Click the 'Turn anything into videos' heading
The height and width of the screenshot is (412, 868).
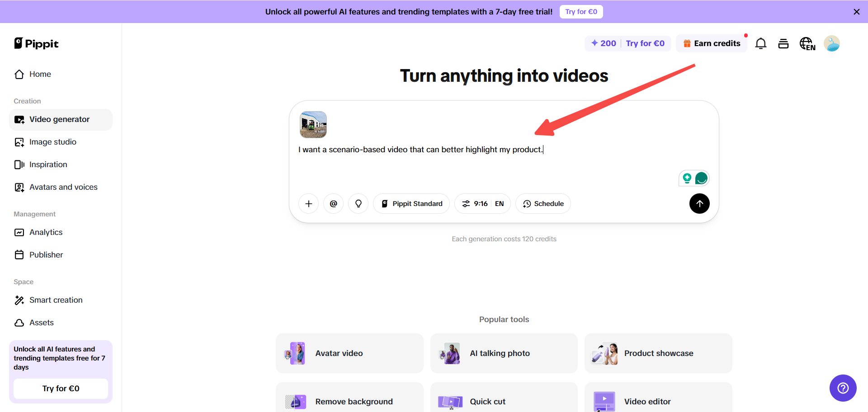point(504,76)
